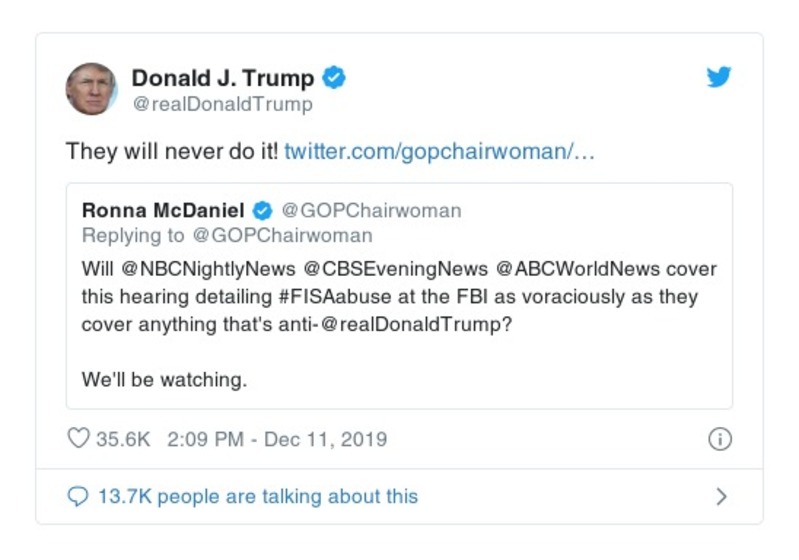Expand conversation with right chevron arrow

[x=722, y=496]
